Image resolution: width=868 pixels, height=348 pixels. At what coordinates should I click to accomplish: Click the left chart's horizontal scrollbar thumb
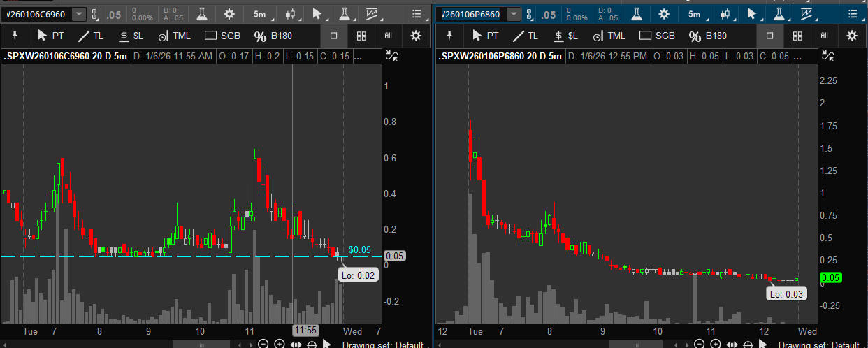pos(201,344)
